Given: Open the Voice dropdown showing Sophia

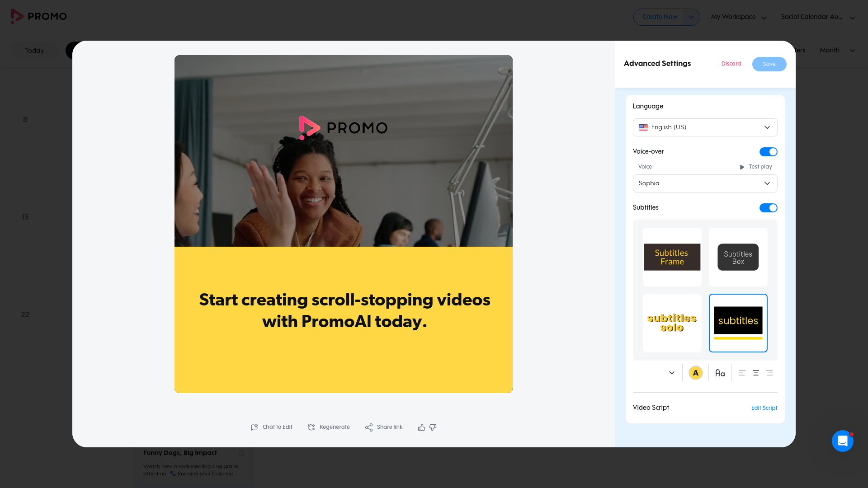Looking at the screenshot, I should coord(705,183).
